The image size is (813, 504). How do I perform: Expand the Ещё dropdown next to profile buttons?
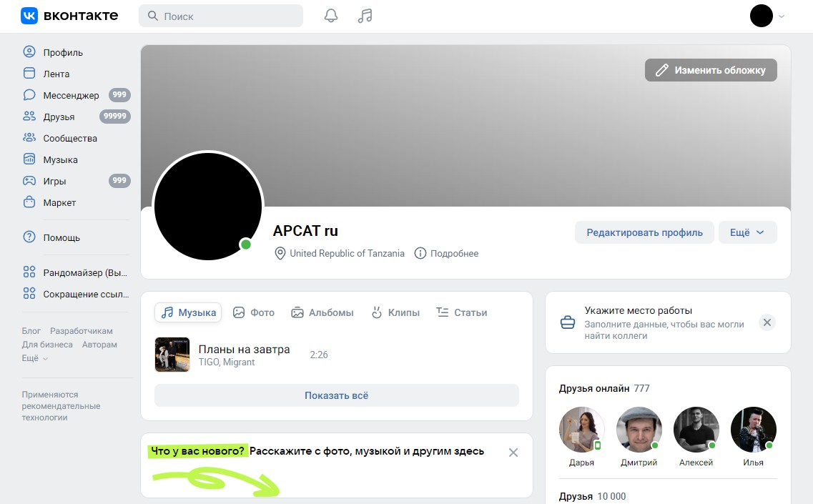click(747, 232)
